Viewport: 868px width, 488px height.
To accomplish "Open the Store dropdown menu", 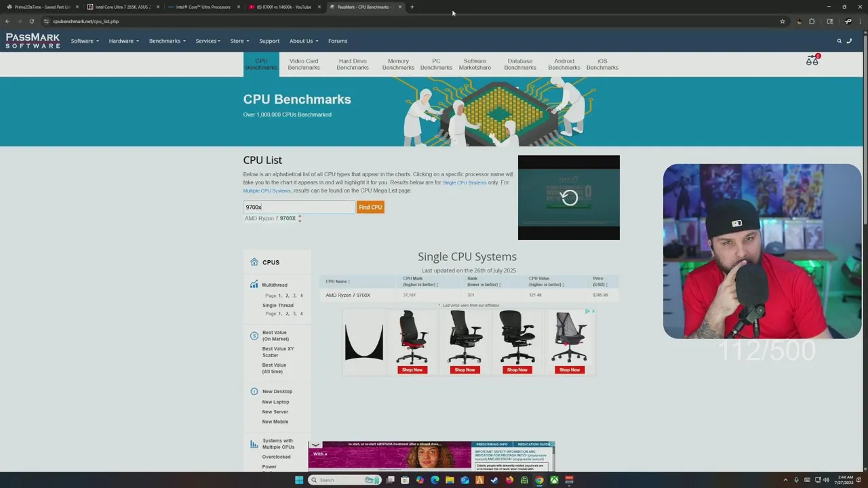I will (239, 41).
